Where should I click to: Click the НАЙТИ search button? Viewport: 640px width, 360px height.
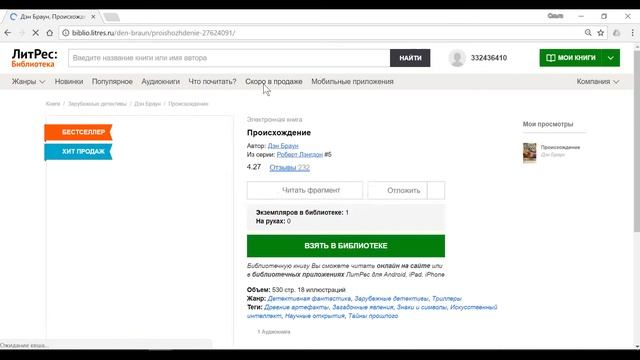[x=410, y=58]
